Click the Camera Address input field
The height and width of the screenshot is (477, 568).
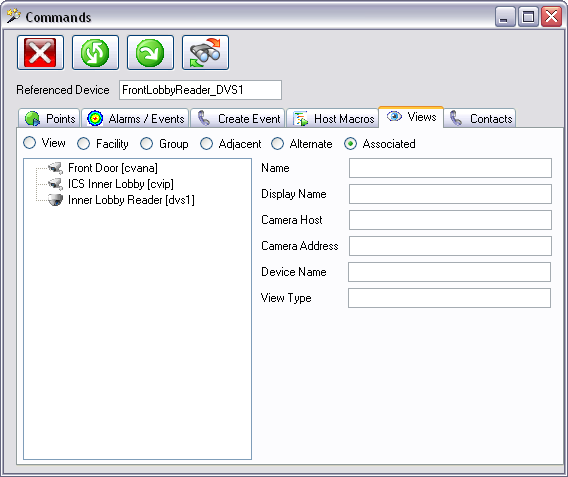click(x=450, y=246)
